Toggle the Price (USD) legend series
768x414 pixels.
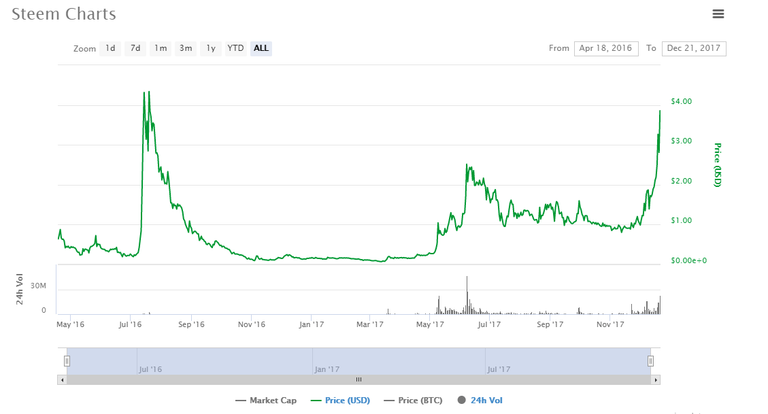coord(340,400)
